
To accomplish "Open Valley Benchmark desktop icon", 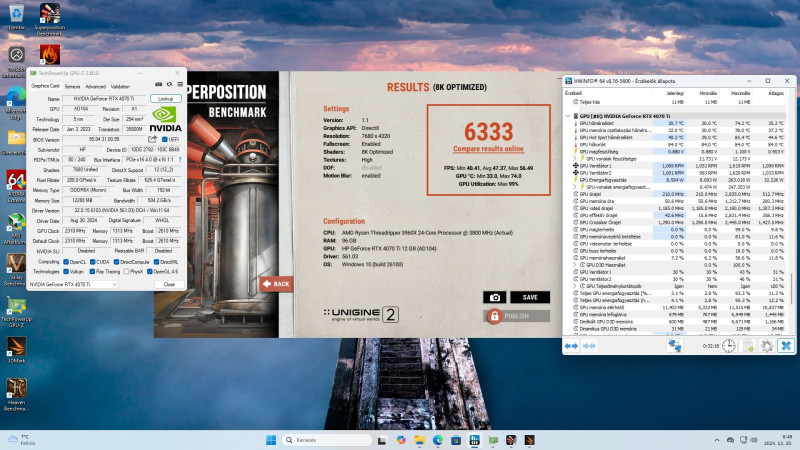I will pos(16,270).
